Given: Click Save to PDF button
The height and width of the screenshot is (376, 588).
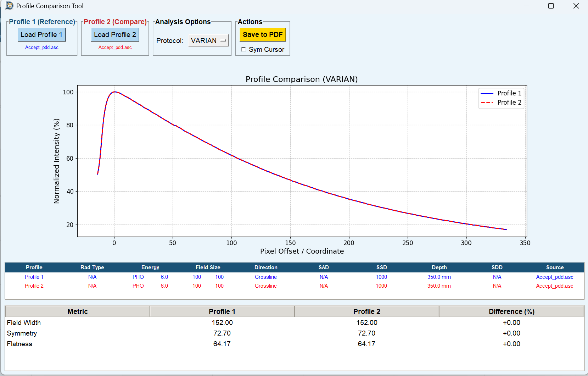Looking at the screenshot, I should 263,34.
